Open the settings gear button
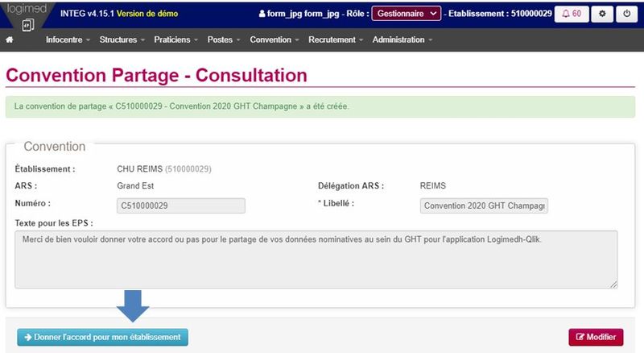 point(602,14)
